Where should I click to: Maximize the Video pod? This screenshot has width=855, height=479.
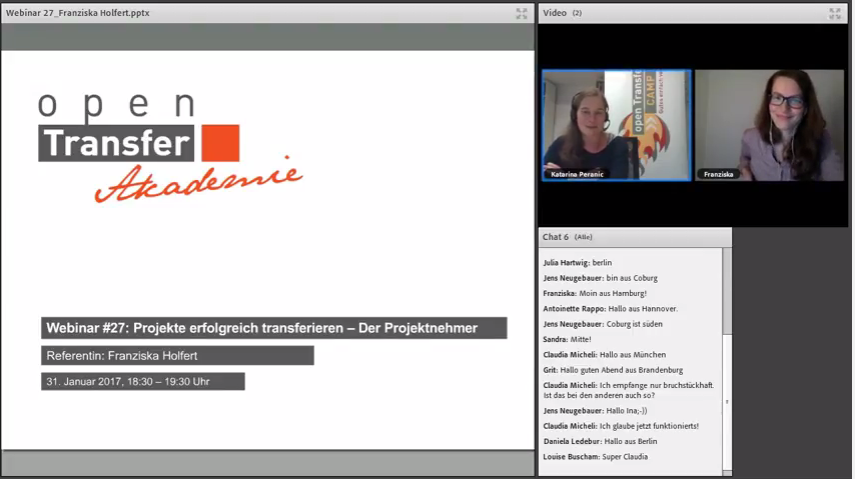pyautogui.click(x=834, y=14)
